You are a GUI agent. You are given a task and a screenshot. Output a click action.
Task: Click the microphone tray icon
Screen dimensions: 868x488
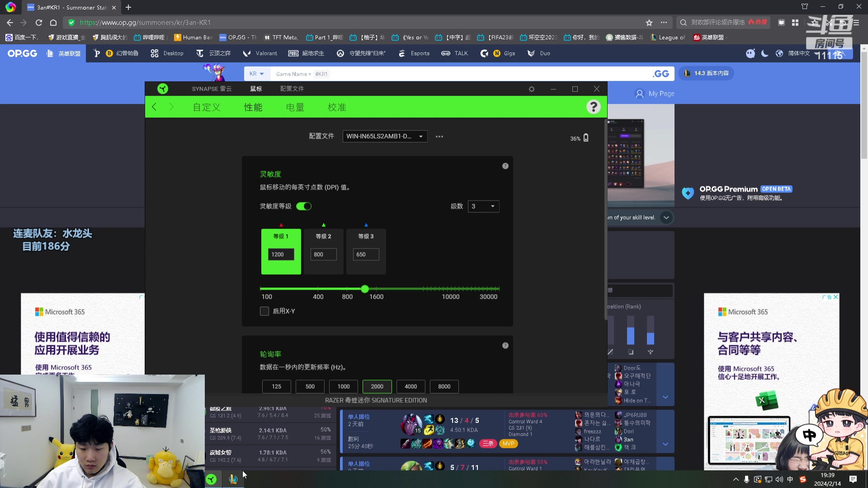[x=746, y=479]
